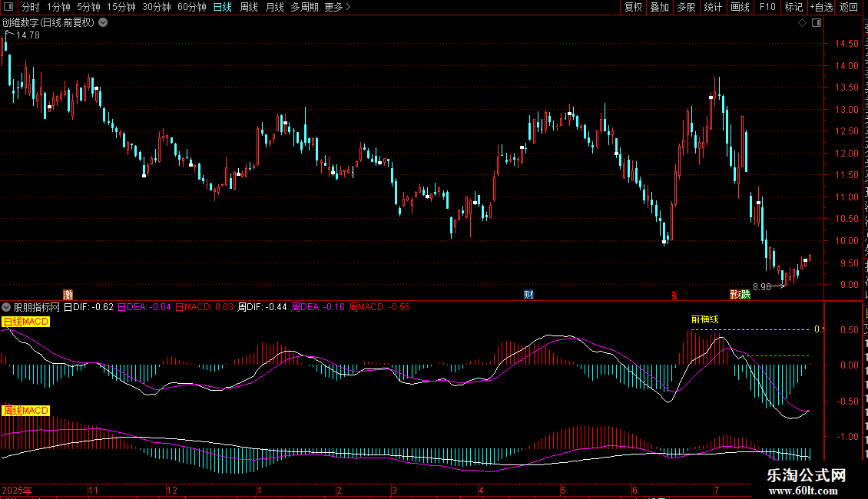
Task: Open F10 company info
Action: pyautogui.click(x=767, y=7)
